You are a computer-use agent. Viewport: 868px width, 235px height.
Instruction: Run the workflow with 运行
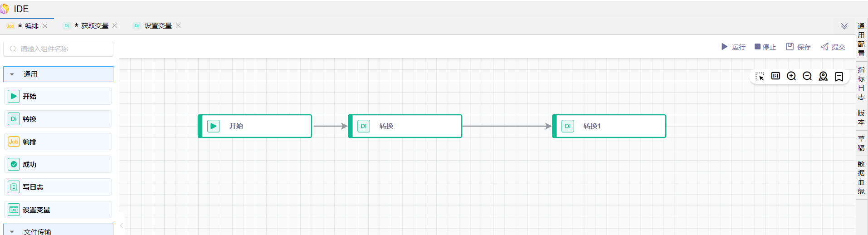point(733,47)
